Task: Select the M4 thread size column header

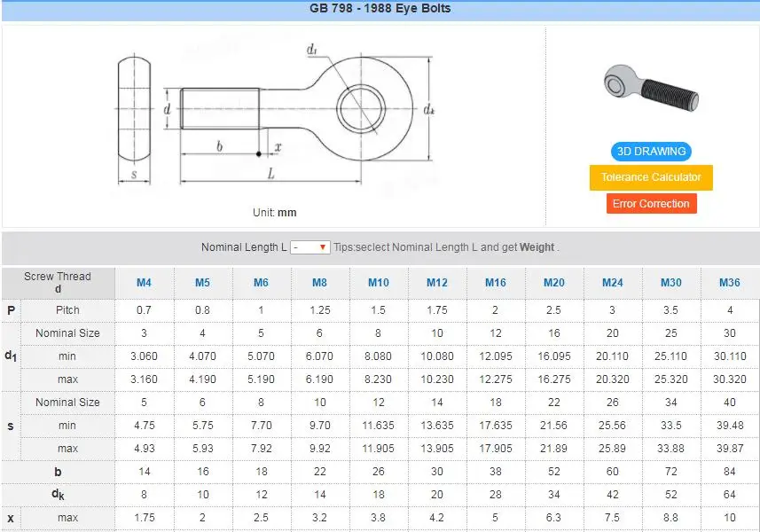Action: (144, 283)
